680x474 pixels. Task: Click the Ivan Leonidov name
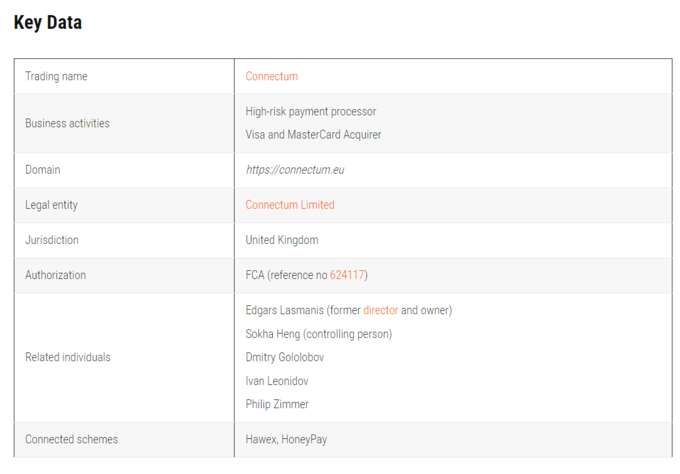click(x=277, y=381)
